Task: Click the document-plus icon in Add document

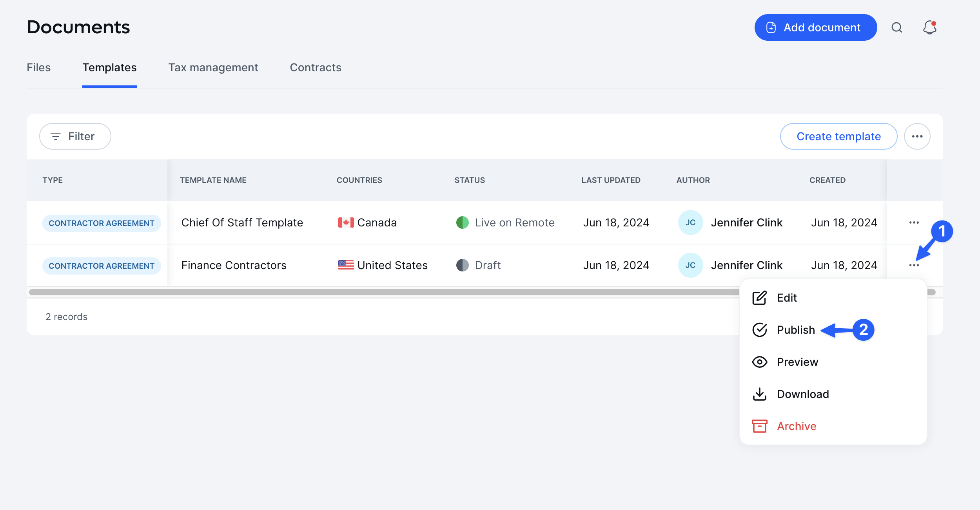Action: (x=771, y=27)
